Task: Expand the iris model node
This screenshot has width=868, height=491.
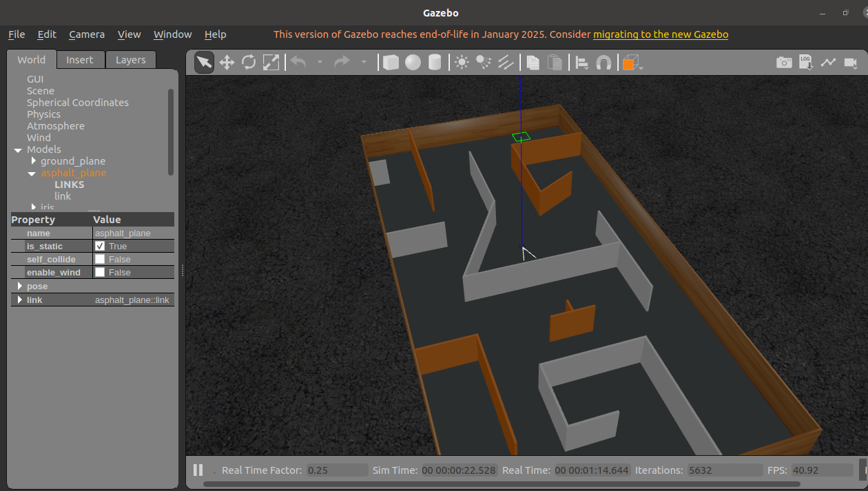Action: pyautogui.click(x=33, y=207)
